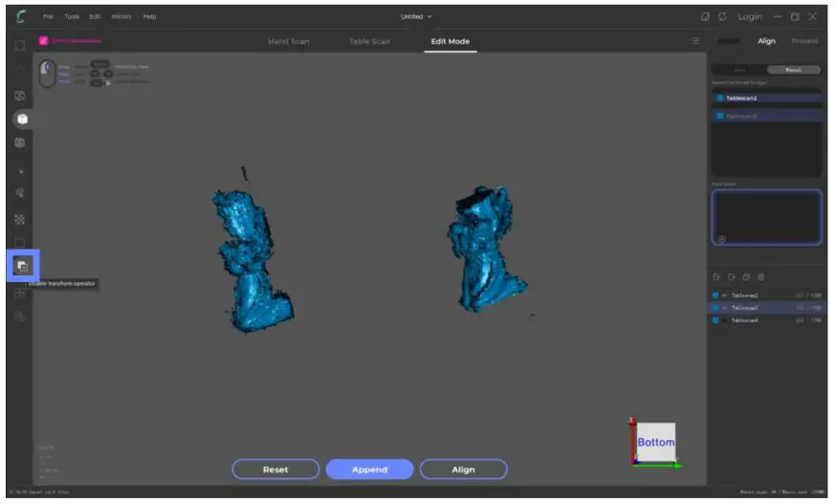
Task: Click the app logo in top-left corner
Action: pyautogui.click(x=21, y=16)
